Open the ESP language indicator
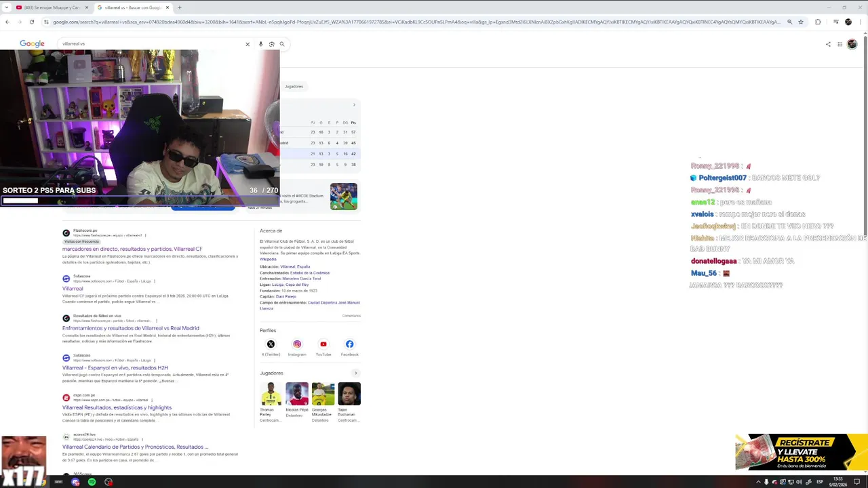Viewport: 868px width, 488px height. coord(820,482)
